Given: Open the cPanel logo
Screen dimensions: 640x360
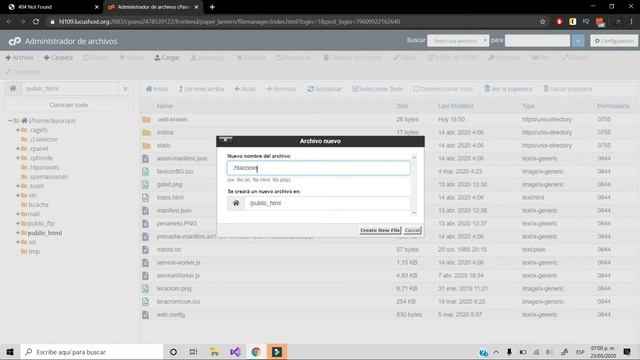Looking at the screenshot, I should point(15,41).
